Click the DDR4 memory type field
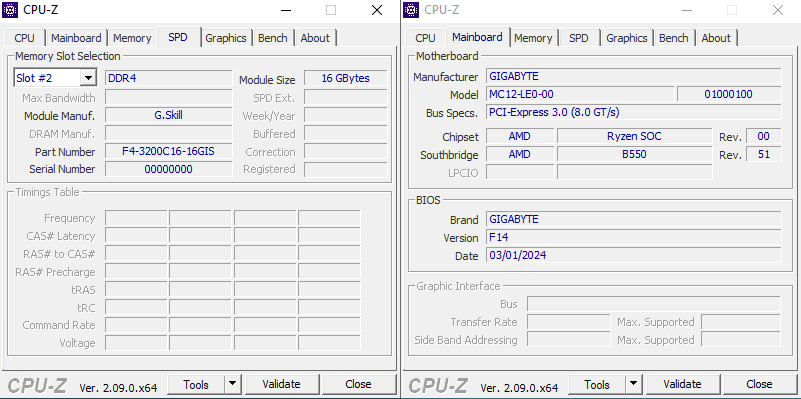The width and height of the screenshot is (801, 399). tap(169, 78)
